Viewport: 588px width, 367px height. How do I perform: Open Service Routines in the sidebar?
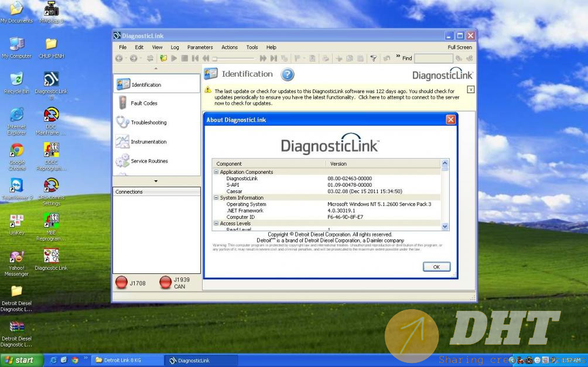tap(149, 161)
